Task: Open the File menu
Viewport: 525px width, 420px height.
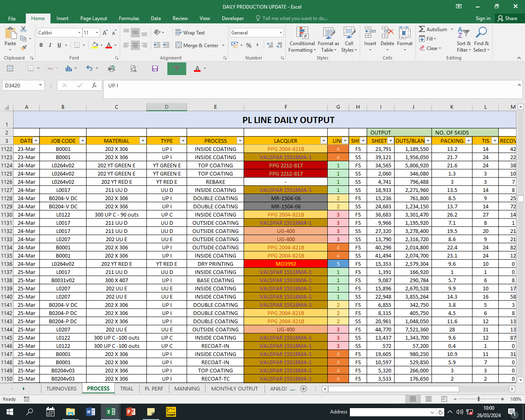Action: (x=12, y=18)
